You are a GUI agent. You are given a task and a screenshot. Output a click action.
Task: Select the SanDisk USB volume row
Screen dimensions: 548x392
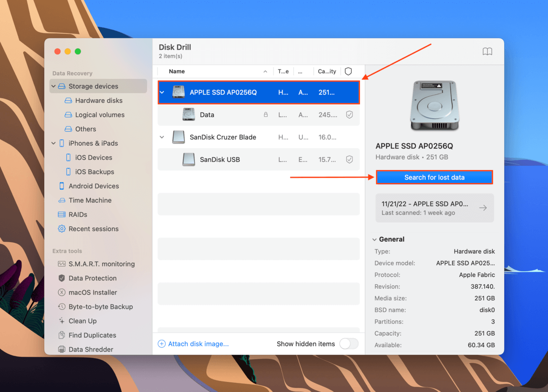258,159
